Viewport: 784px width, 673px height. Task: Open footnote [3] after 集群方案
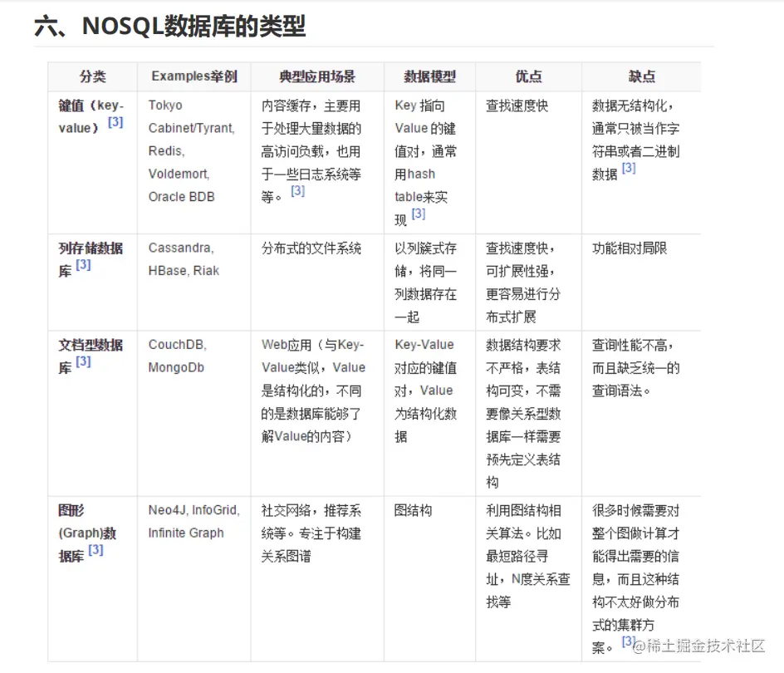point(628,643)
